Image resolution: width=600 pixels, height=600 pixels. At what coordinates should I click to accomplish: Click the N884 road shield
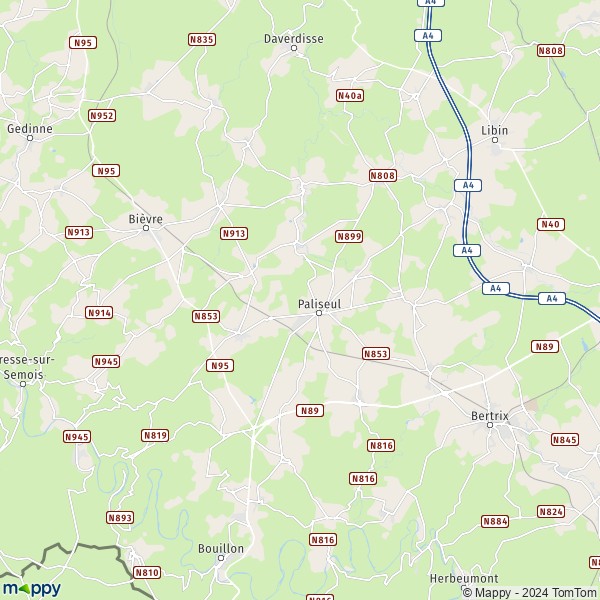pos(495,521)
